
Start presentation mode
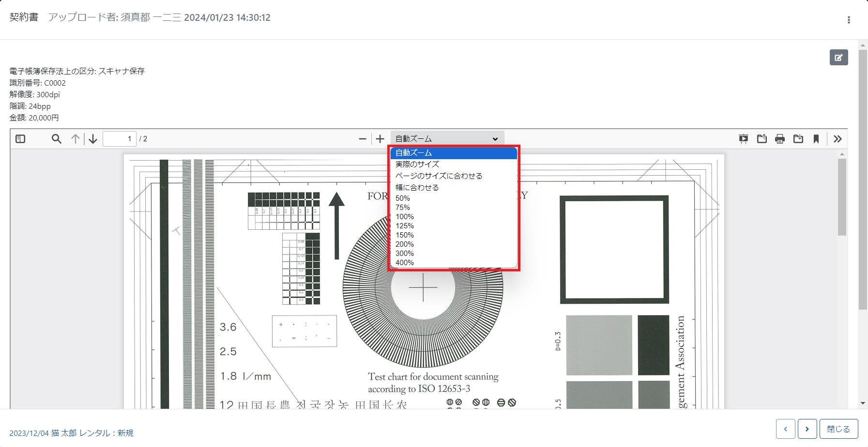point(743,139)
